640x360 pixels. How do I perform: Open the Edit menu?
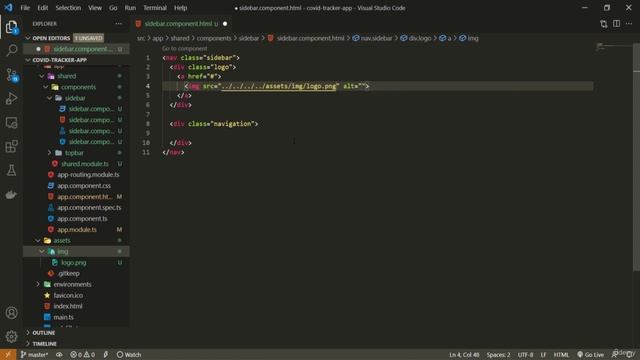click(42, 8)
